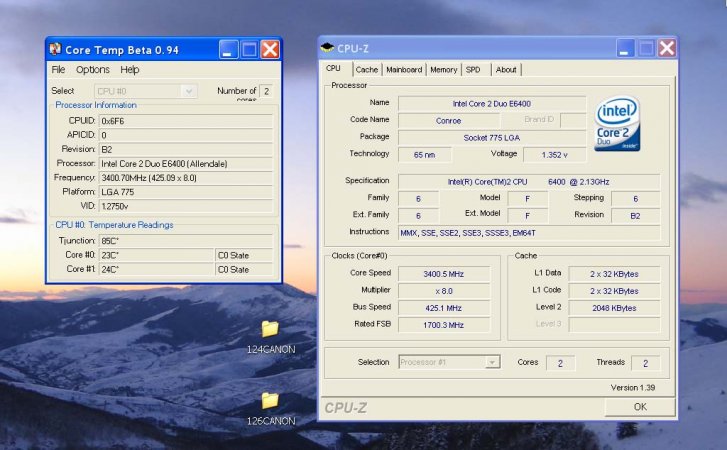Click the Core Speed value 3400.5 MHz
The image size is (727, 450).
[444, 274]
